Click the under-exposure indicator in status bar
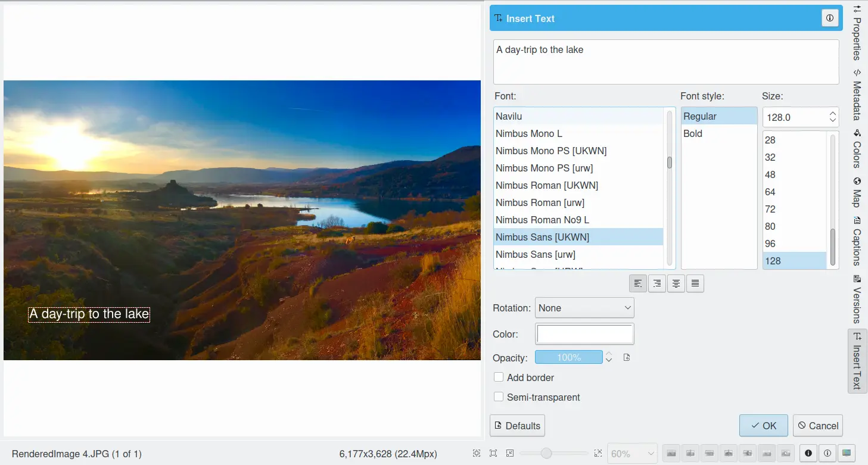This screenshot has width=868, height=465. coord(808,453)
